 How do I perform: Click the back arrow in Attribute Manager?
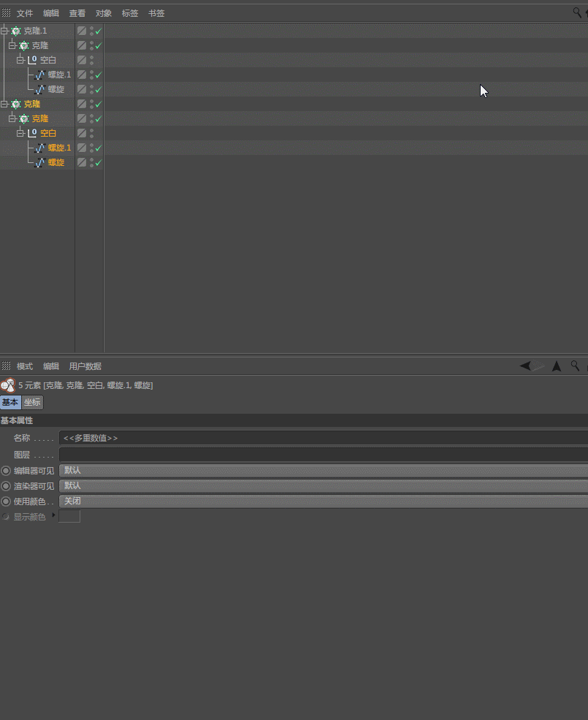point(525,365)
